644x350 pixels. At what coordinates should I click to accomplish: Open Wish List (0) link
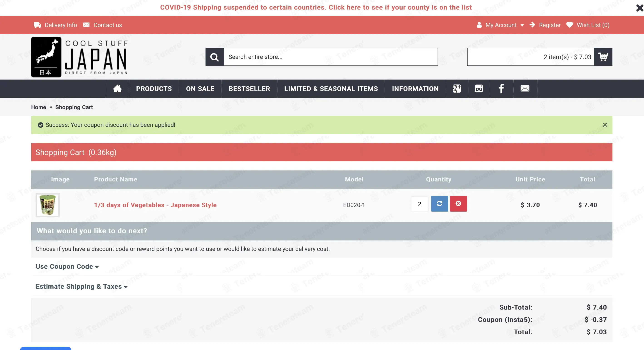(593, 25)
